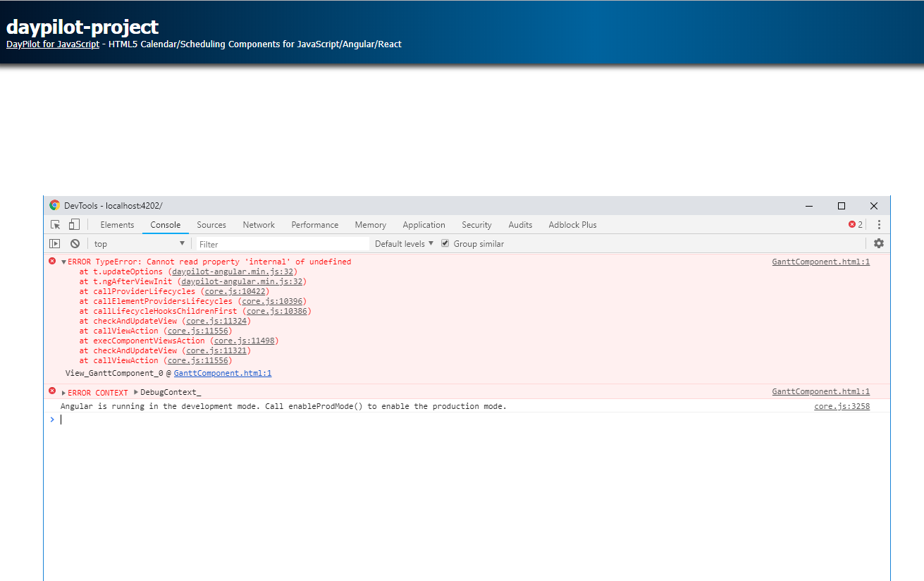Open the DevTools three-dot menu
This screenshot has width=924, height=581.
(879, 225)
